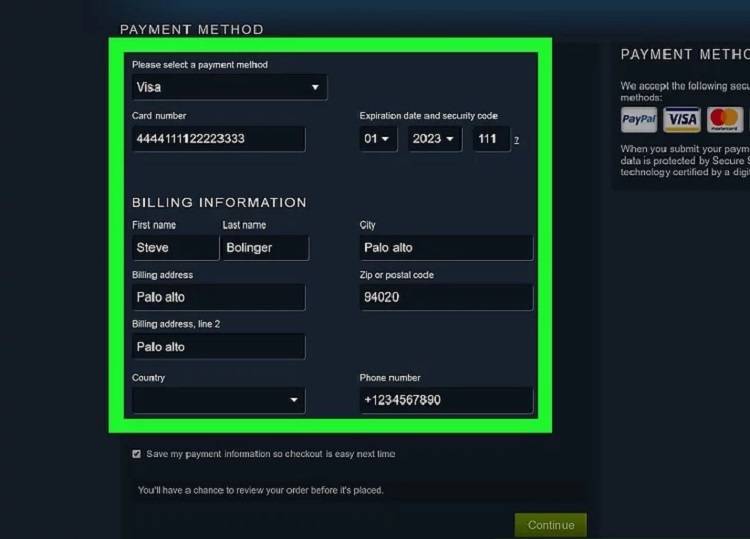Click Save my payment information label text

pyautogui.click(x=270, y=454)
